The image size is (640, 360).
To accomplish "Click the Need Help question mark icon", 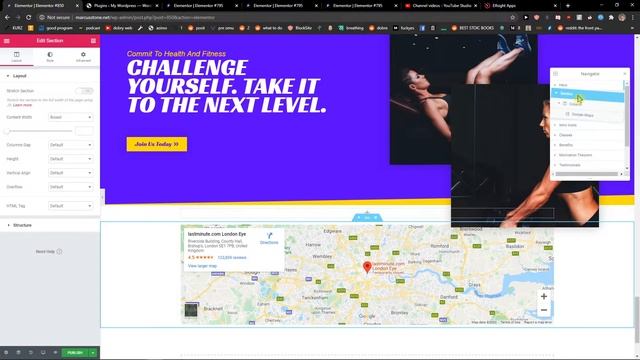I will 59,251.
